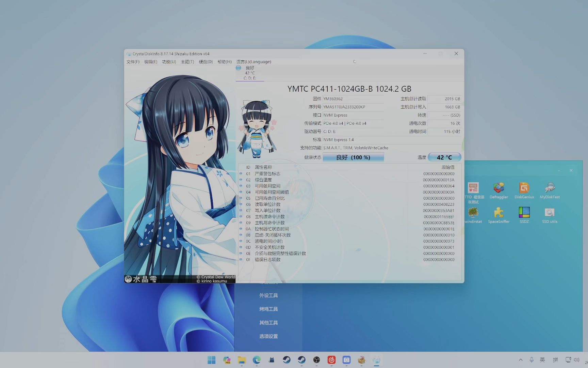588x368 pixels.
Task: Click the 原始值 column header
Action: [448, 167]
